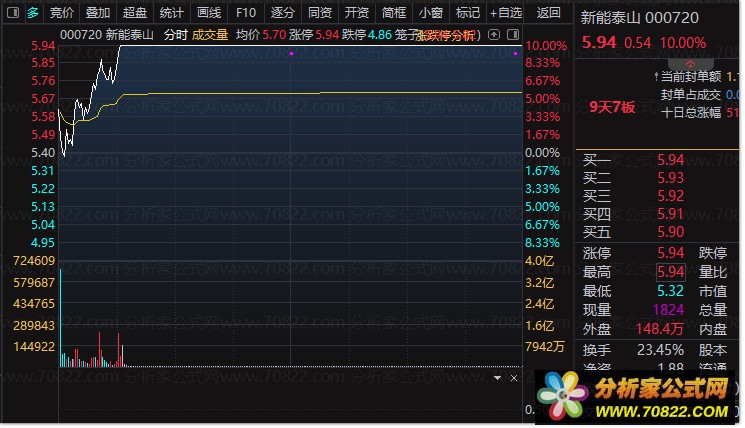Image resolution: width=745 pixels, height=428 pixels.
Task: Click the stock title 新能泰山 000720
Action: (640, 18)
